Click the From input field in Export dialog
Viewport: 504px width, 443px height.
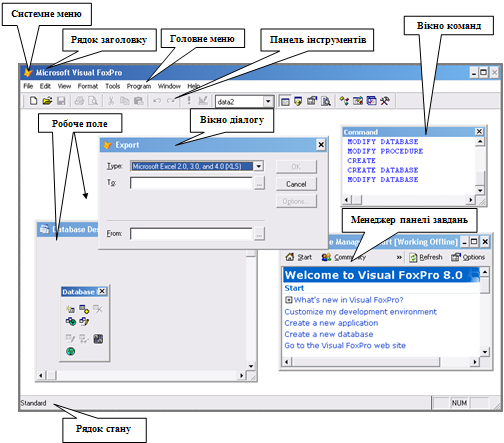[191, 234]
